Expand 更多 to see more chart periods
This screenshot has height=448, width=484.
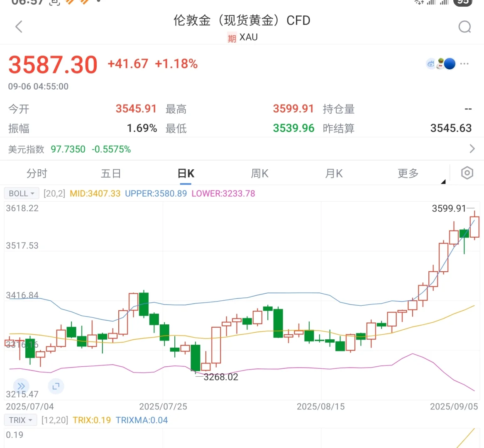(408, 173)
